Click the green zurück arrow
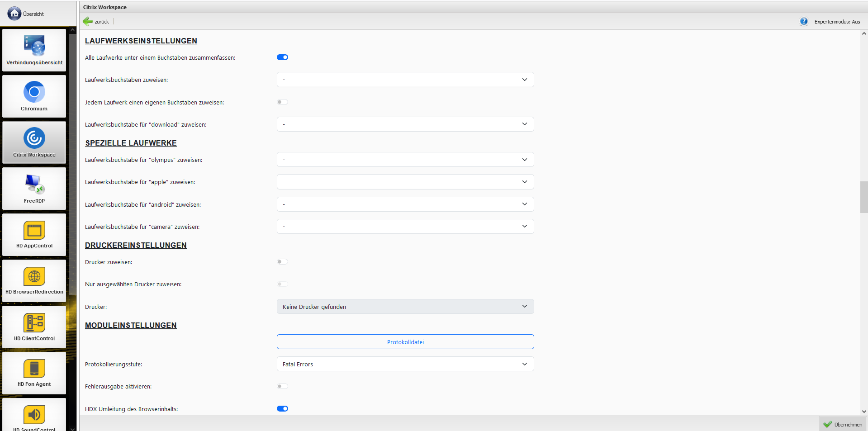Image resolution: width=868 pixels, height=431 pixels. pos(88,21)
